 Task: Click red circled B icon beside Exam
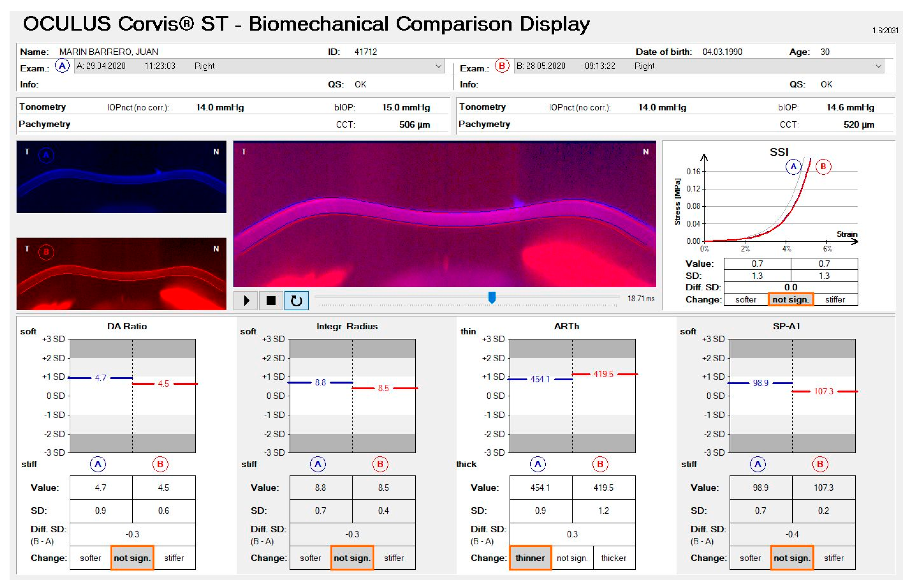point(502,66)
